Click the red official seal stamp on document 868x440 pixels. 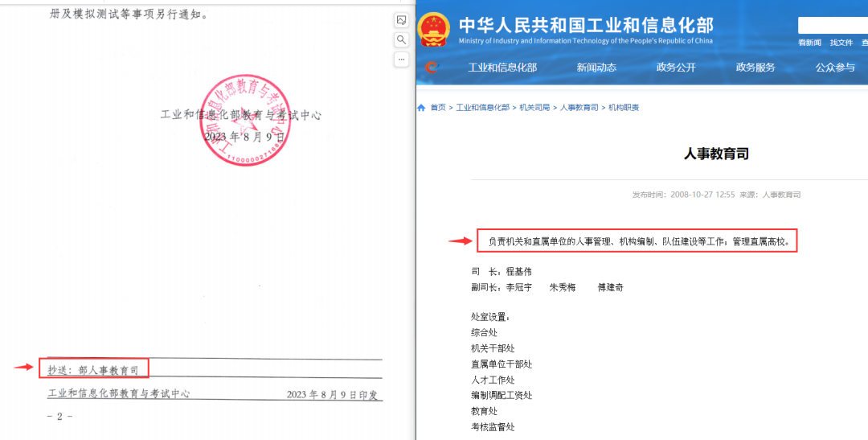click(x=244, y=120)
